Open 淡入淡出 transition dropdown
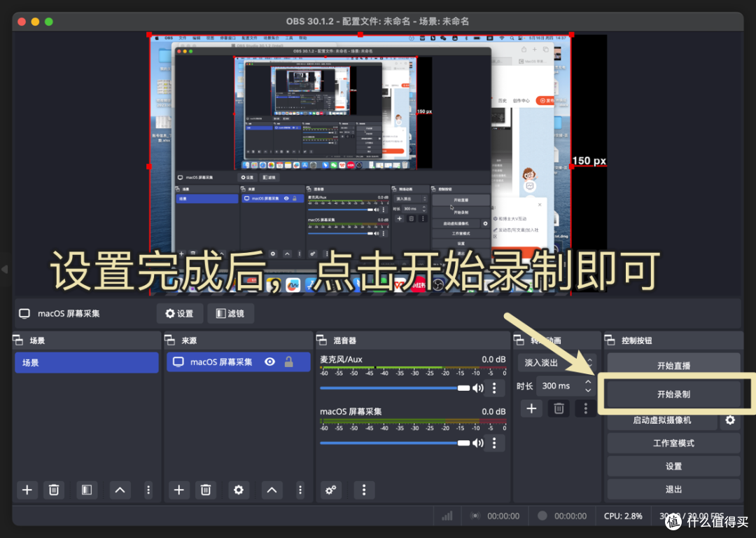This screenshot has height=538, width=756. pyautogui.click(x=557, y=362)
